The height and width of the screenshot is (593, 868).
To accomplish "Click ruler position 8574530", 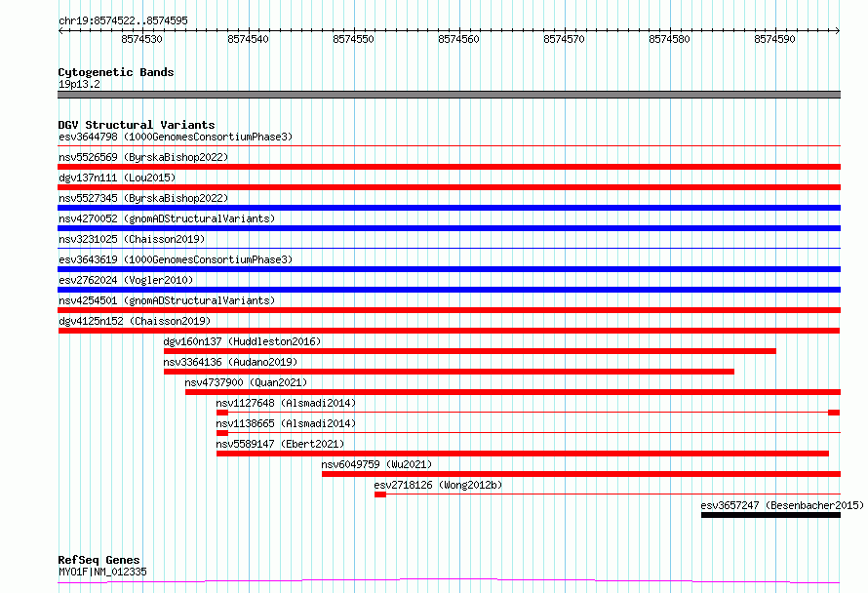I will (x=142, y=39).
